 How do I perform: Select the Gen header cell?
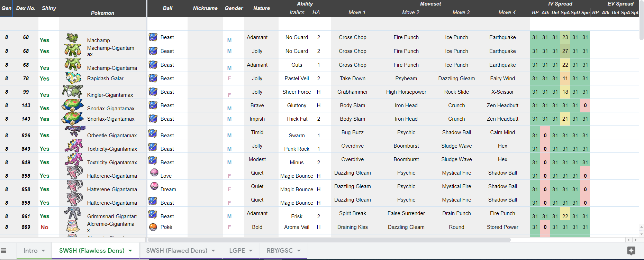pos(7,8)
